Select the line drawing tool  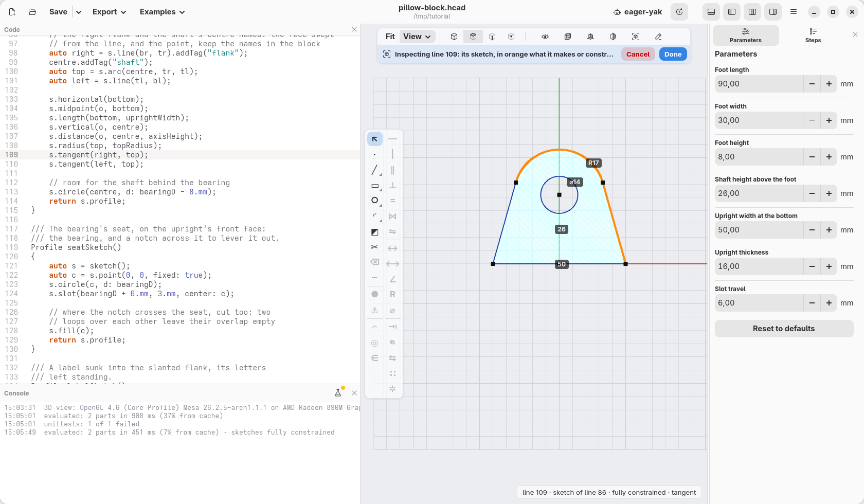point(374,170)
